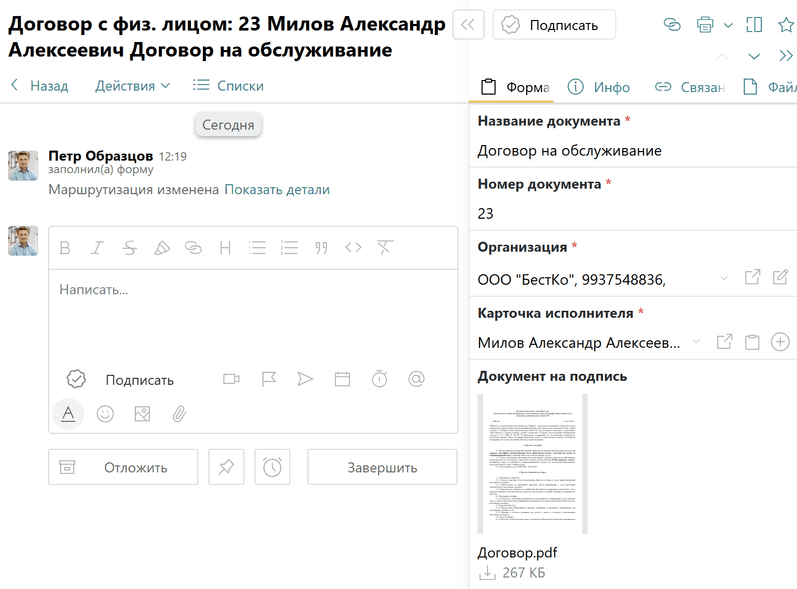Add to favorites with the star icon
The width and height of the screenshot is (797, 589).
click(x=785, y=24)
